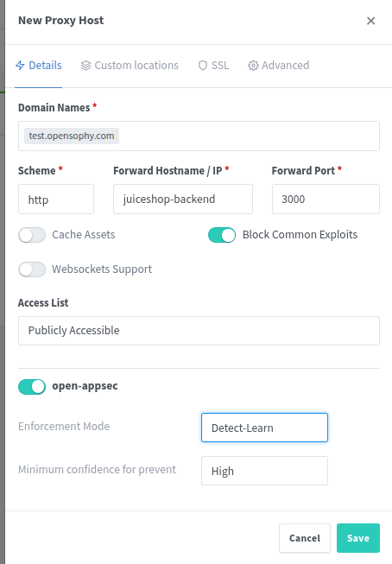Click the gear Advanced icon
392x564 pixels.
click(253, 66)
